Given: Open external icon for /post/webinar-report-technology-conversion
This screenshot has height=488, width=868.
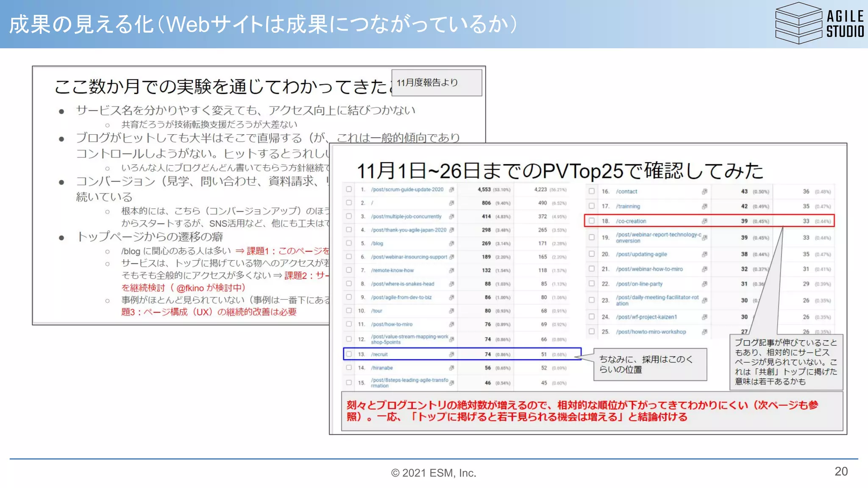Looking at the screenshot, I should [x=704, y=238].
